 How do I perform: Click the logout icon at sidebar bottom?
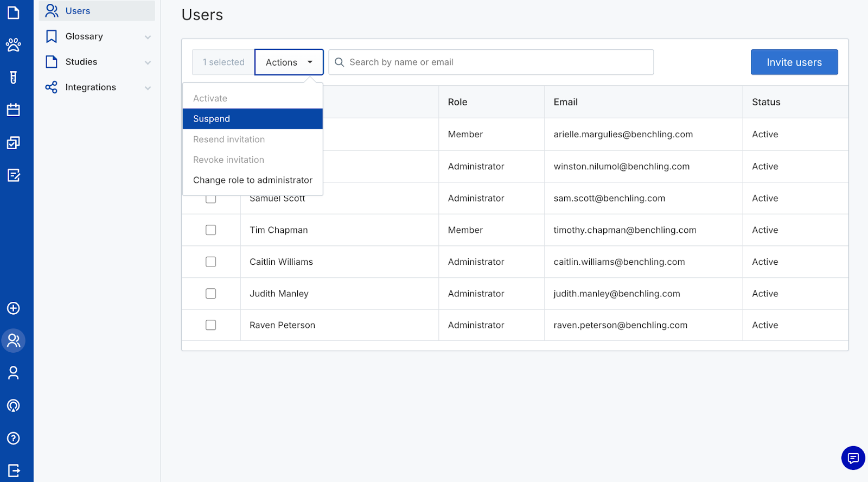[x=14, y=470]
